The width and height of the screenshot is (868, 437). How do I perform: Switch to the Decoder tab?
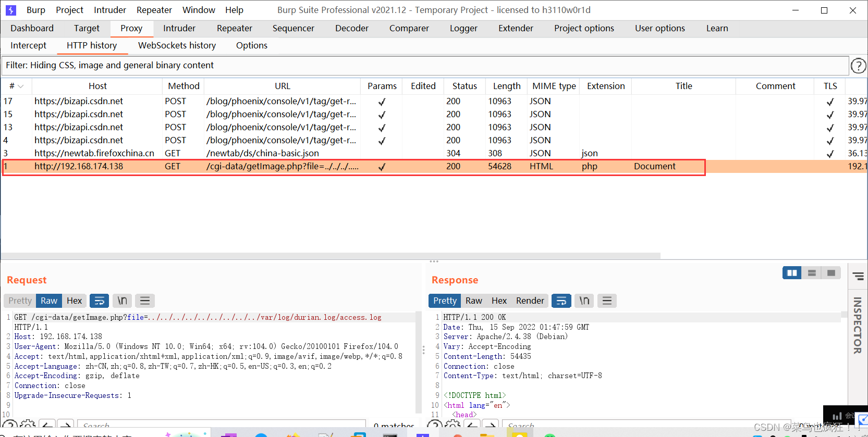point(352,28)
